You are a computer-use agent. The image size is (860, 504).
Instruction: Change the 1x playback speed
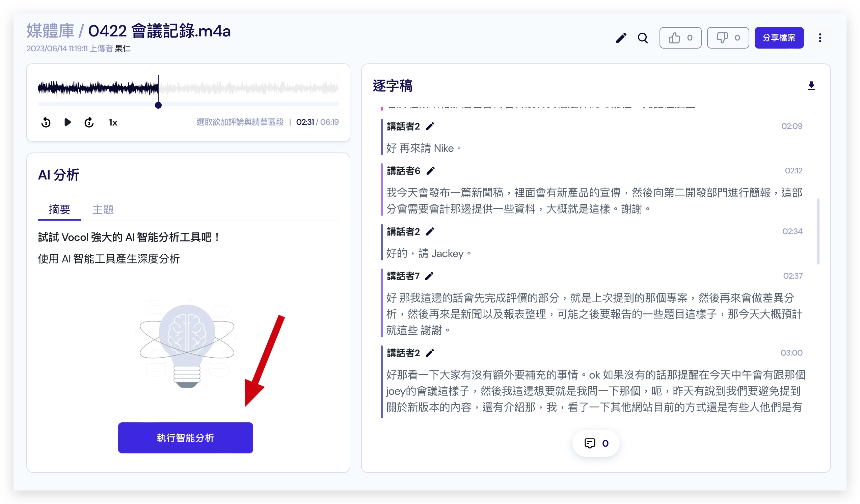113,122
